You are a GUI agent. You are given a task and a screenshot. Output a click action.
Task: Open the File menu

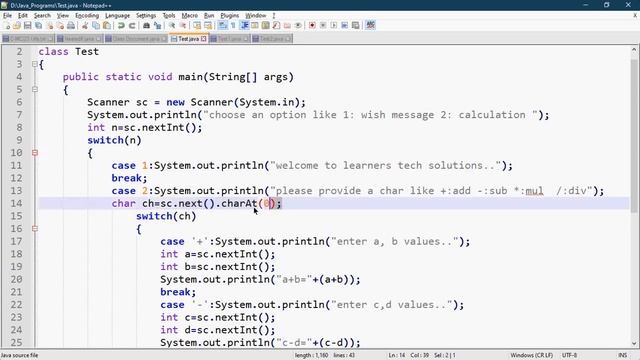point(7,16)
